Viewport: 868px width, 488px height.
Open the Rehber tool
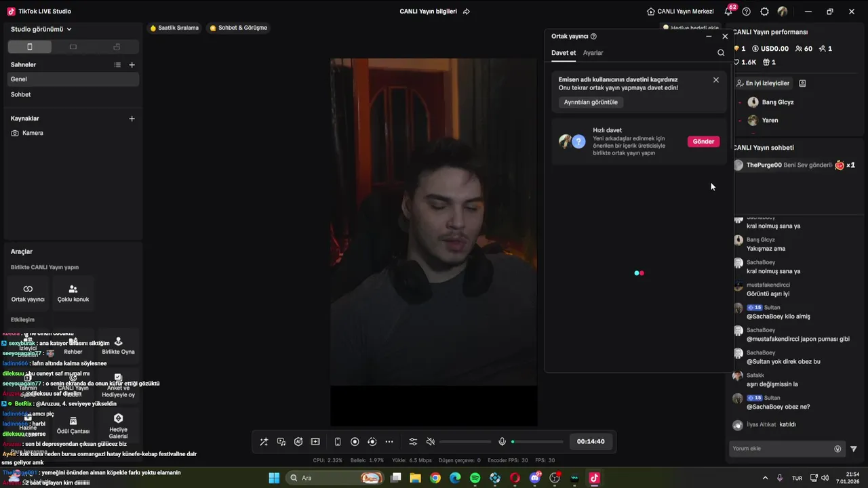(x=73, y=346)
